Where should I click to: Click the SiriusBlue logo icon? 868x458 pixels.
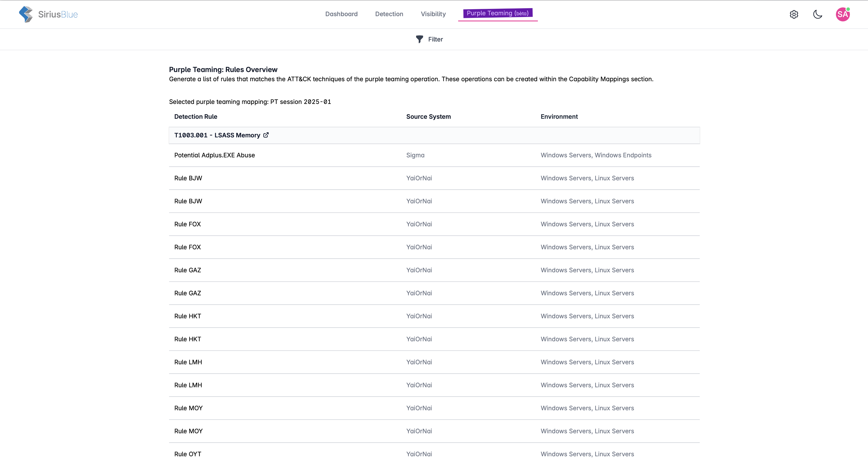(x=26, y=14)
